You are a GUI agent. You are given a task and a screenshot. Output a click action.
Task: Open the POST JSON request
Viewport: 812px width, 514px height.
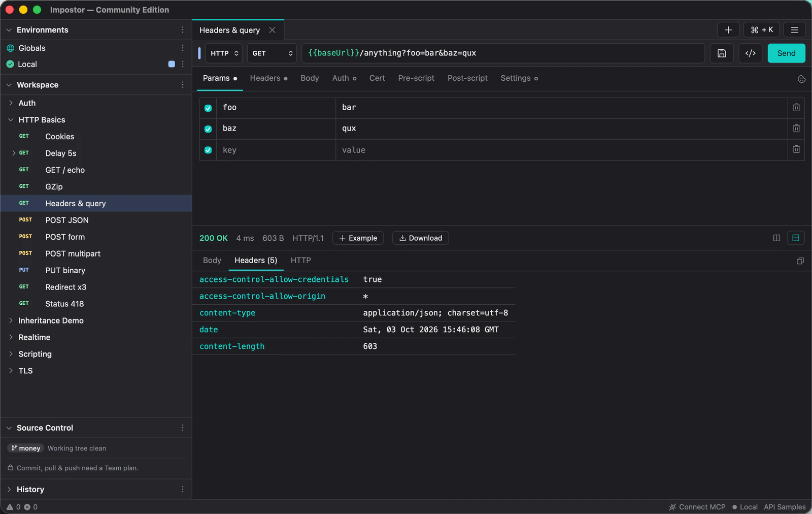click(x=96, y=220)
